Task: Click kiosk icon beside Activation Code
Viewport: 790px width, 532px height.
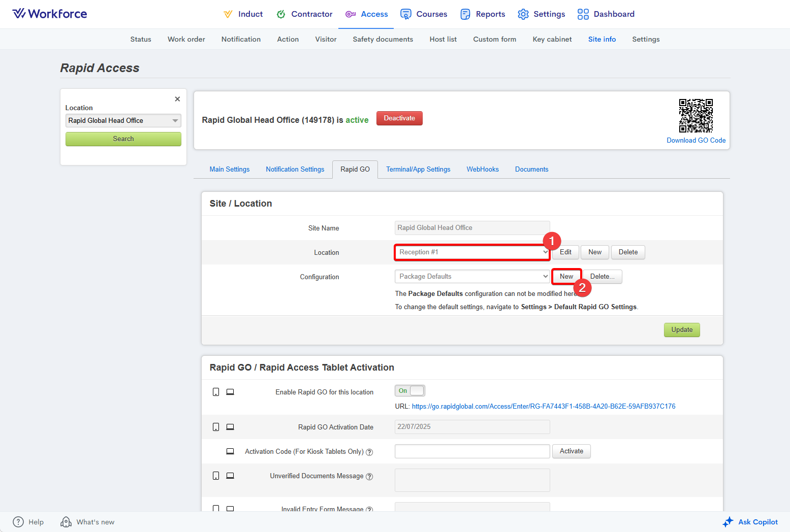Action: pos(230,451)
